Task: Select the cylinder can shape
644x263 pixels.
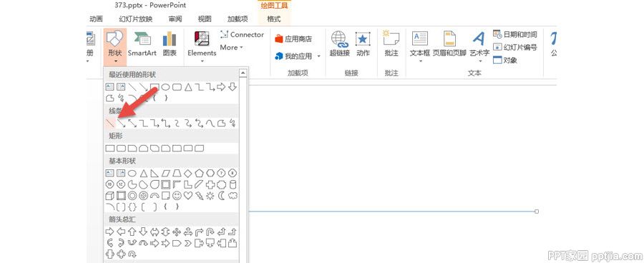Action: coord(233,184)
